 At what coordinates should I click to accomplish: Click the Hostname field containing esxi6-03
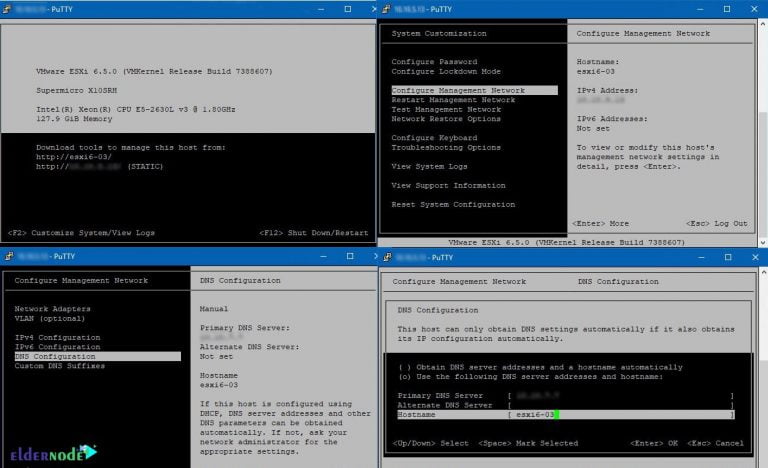[x=621, y=415]
